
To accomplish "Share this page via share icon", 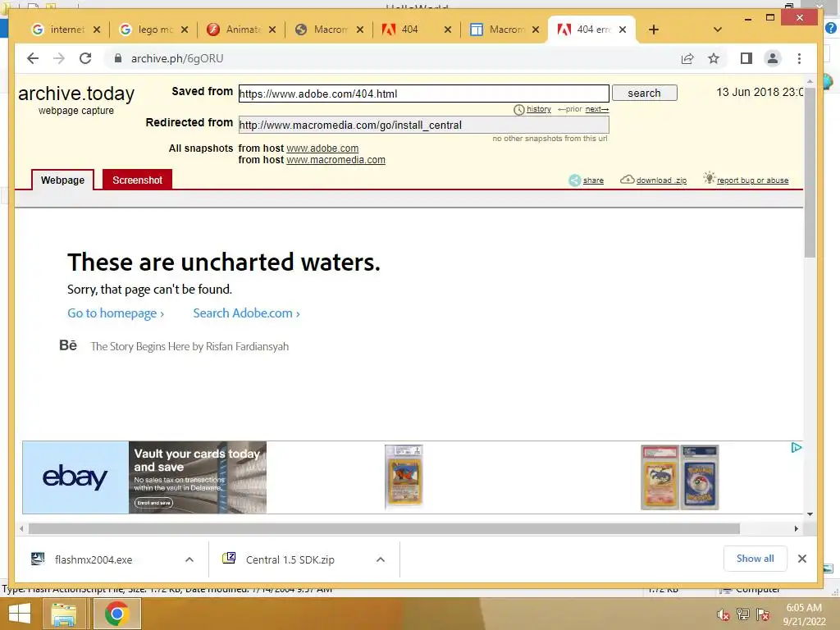I will (687, 58).
